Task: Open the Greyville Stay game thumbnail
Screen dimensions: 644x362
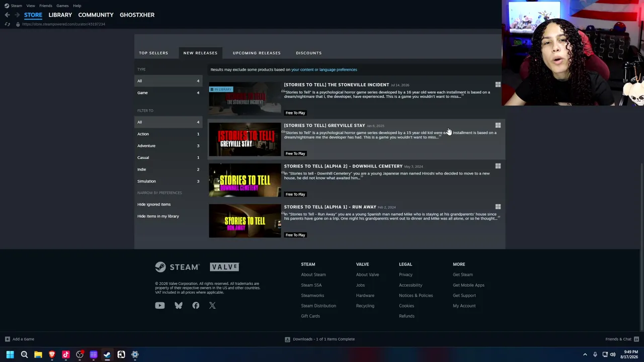Action: point(245,139)
